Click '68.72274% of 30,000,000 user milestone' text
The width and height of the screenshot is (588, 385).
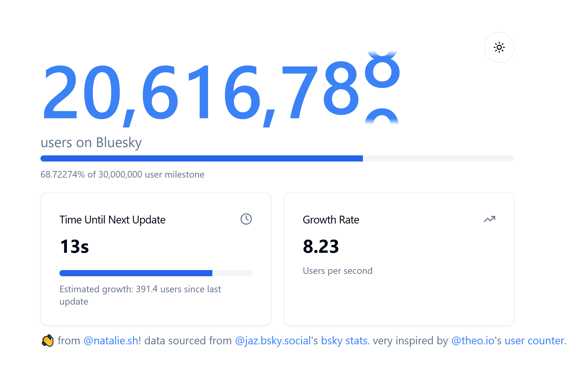point(122,175)
